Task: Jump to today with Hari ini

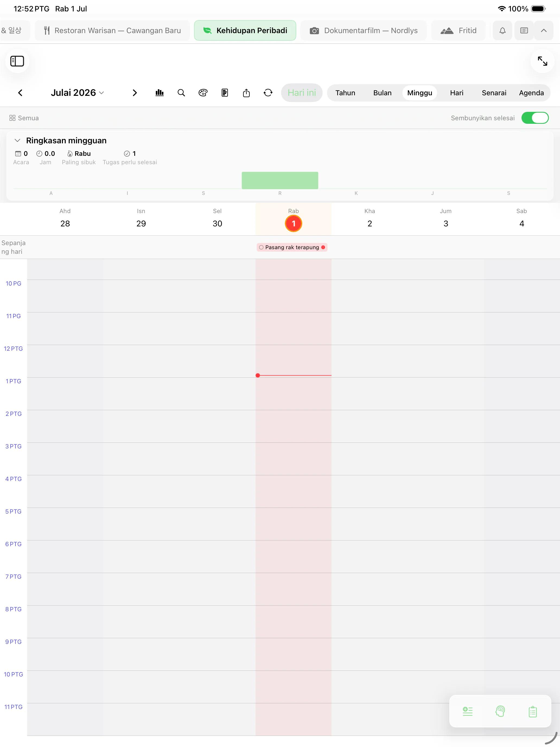Action: (302, 93)
